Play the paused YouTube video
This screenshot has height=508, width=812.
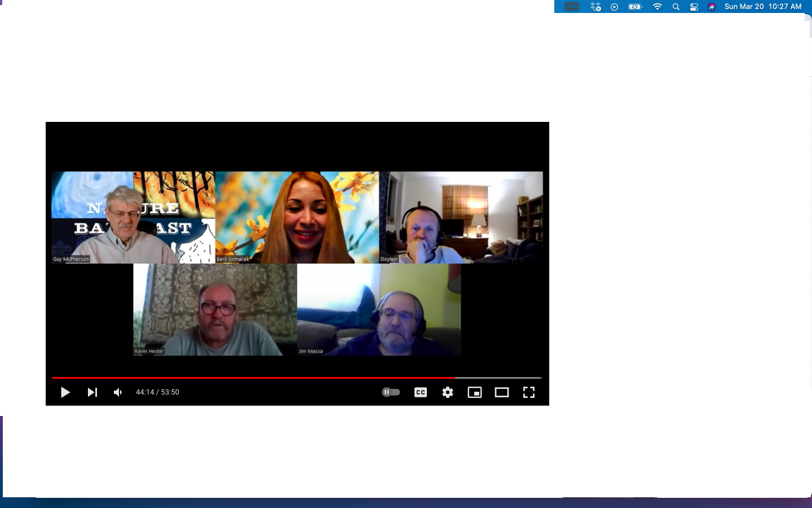click(x=65, y=392)
